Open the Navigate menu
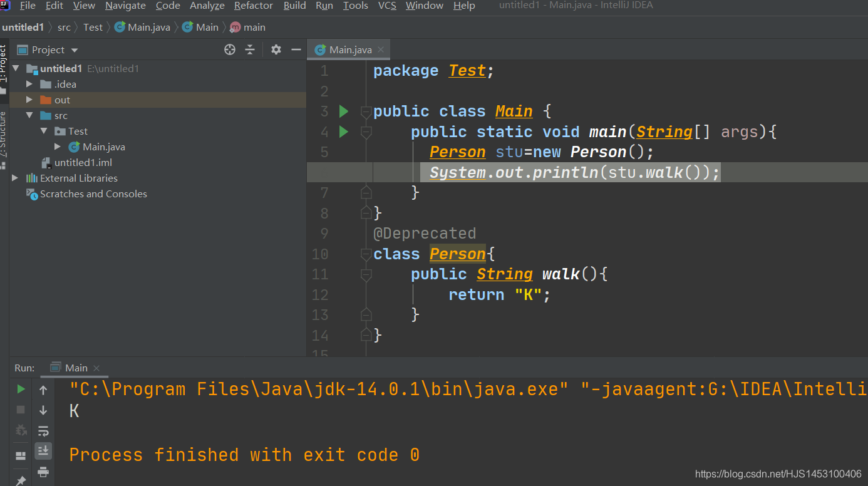The height and width of the screenshot is (486, 868). click(x=125, y=6)
